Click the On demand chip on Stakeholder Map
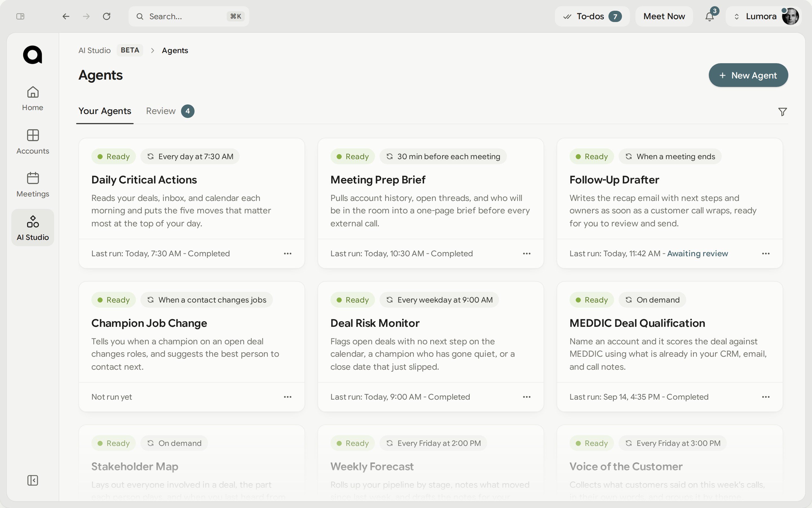 click(x=174, y=443)
